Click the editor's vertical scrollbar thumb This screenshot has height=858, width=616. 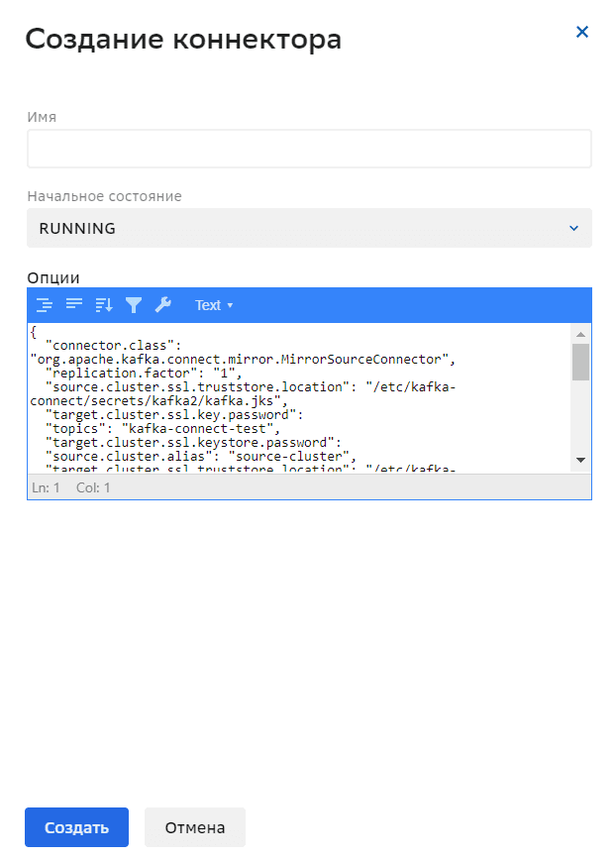[x=580, y=362]
